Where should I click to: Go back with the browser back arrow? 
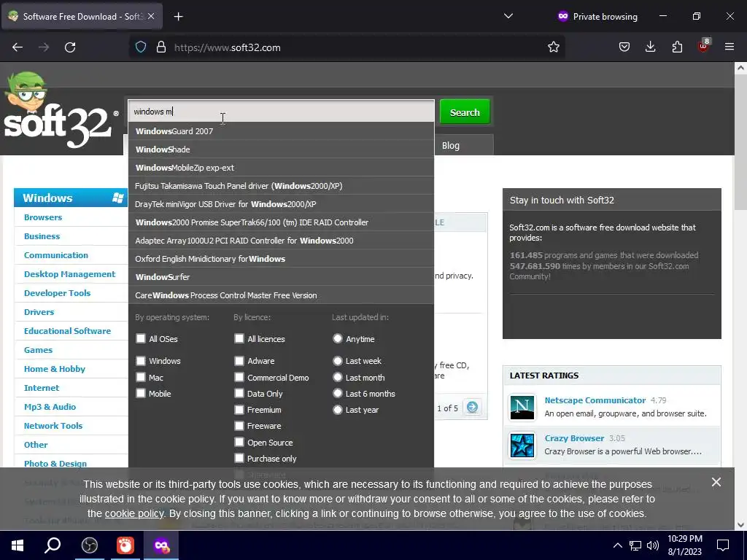18,47
